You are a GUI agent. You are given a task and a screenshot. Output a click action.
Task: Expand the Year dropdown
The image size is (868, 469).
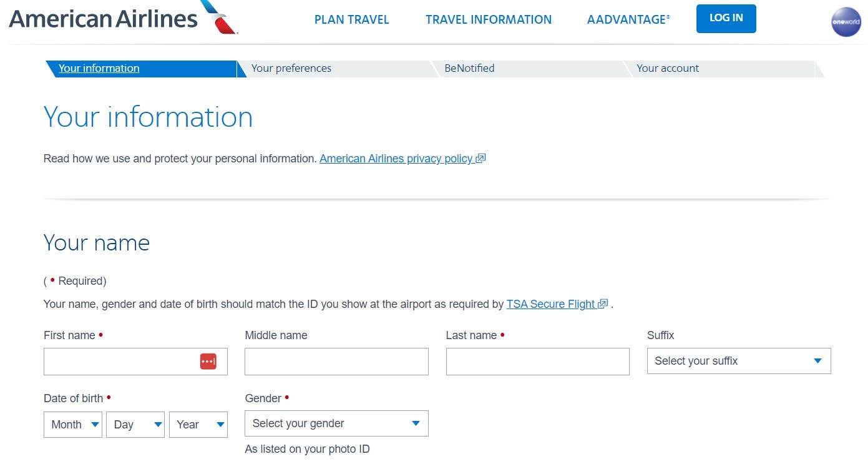[198, 425]
